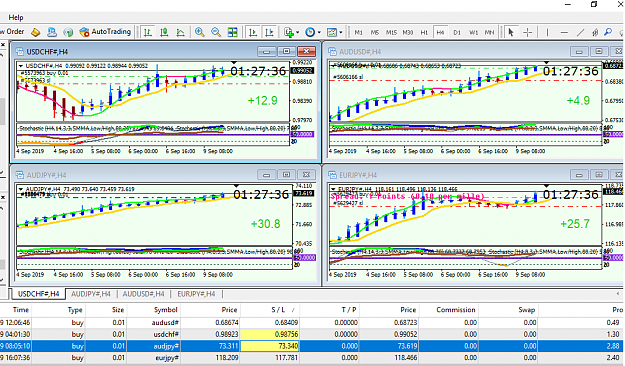Viewport: 625px width, 366px height.
Task: Tile chart windows with the grid icon
Action: tap(232, 32)
